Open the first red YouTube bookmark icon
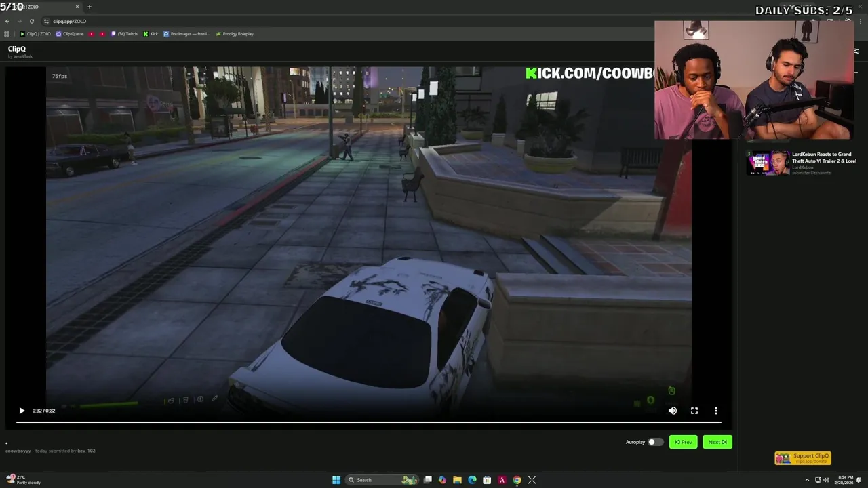This screenshot has width=868, height=488. pos(92,34)
